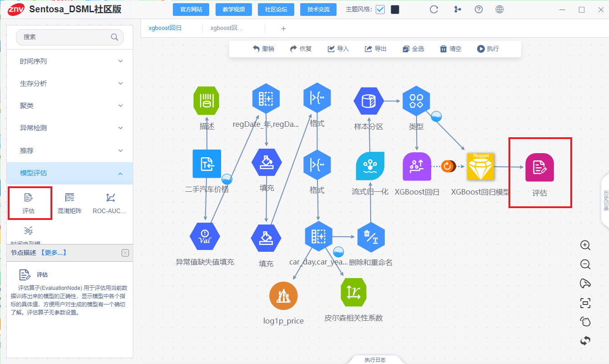
Task: Select the lower 填充 node
Action: click(x=266, y=239)
